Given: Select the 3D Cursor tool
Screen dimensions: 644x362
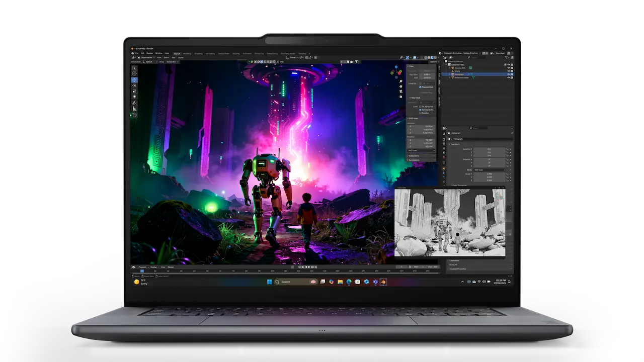Looking at the screenshot, I should coord(134,74).
